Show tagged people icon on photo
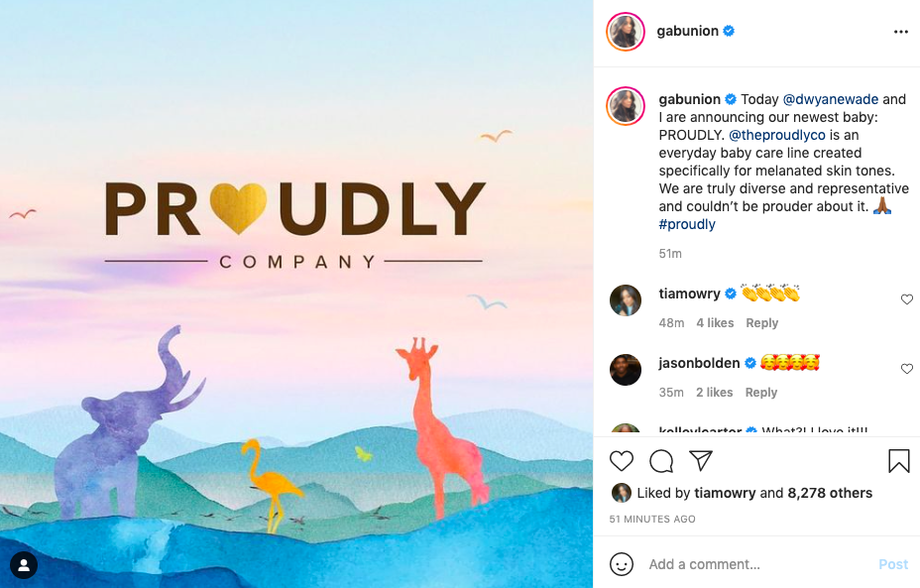The width and height of the screenshot is (920, 588). [x=24, y=565]
